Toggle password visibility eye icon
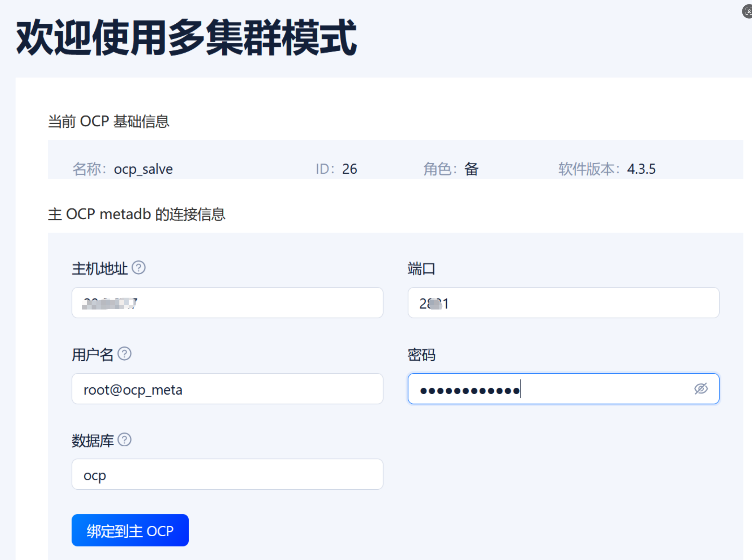 tap(701, 389)
